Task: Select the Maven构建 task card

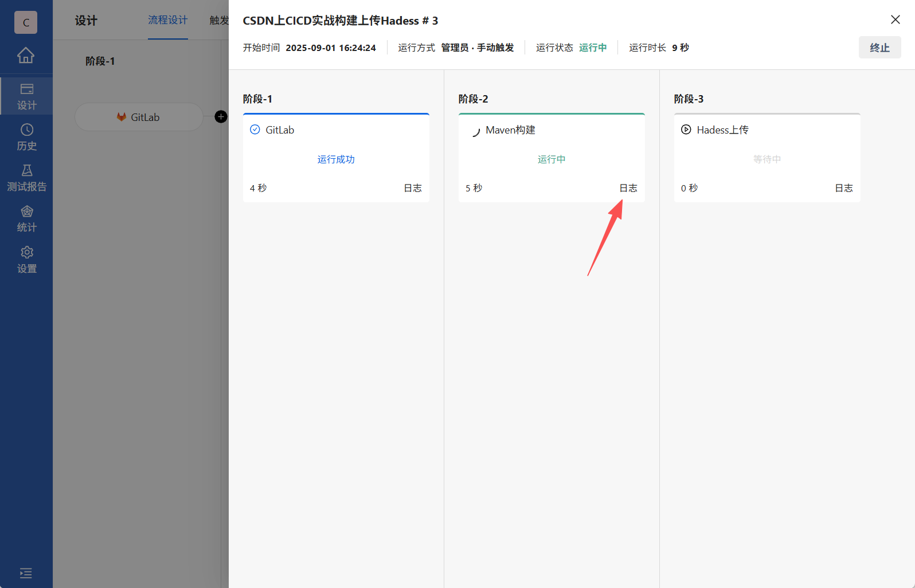Action: [552, 158]
